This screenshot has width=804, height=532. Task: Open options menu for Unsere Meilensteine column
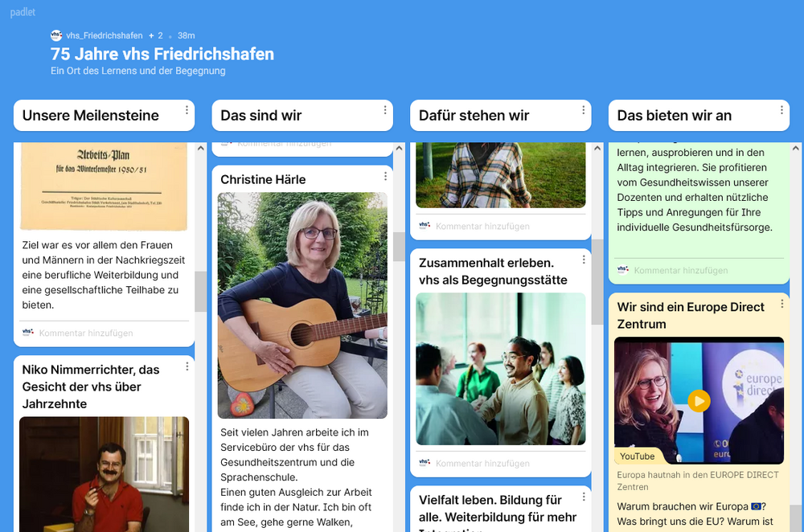point(187,109)
